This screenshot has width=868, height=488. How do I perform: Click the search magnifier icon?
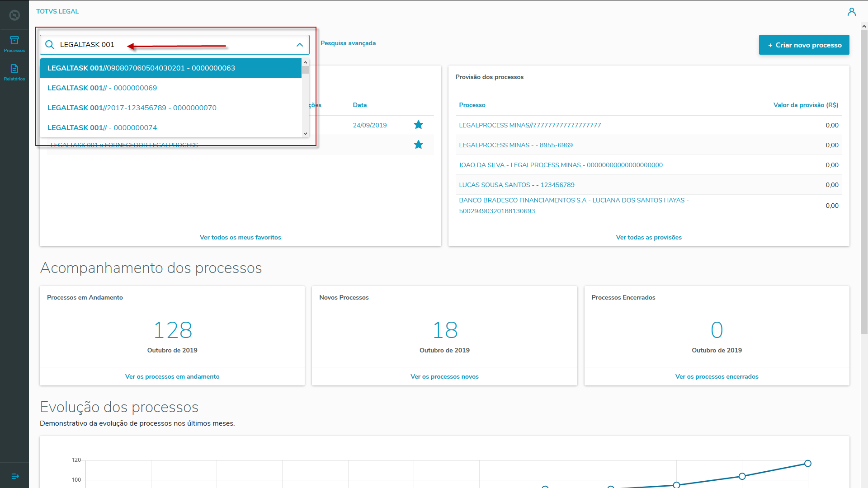pos(50,45)
